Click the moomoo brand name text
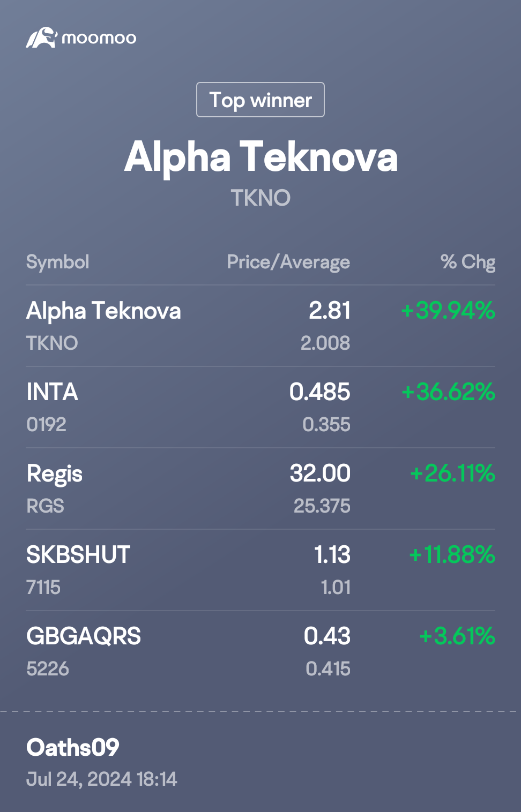Screen dimensions: 521x812 [99, 39]
